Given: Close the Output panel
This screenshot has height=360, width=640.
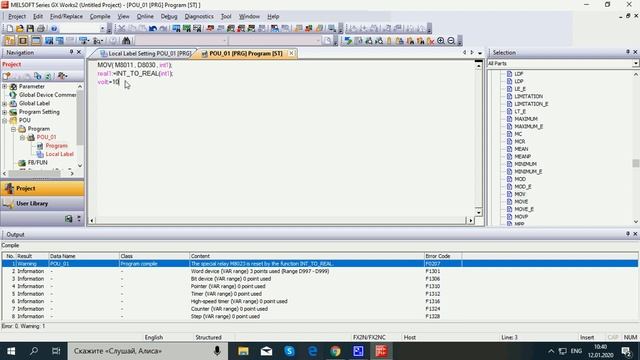Looking at the screenshot, I should (635, 234).
